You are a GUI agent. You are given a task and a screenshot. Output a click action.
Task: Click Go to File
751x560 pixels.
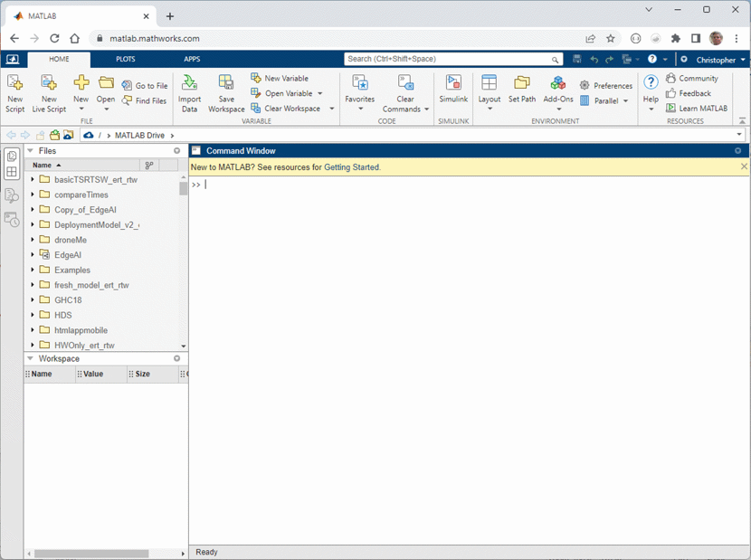(145, 86)
